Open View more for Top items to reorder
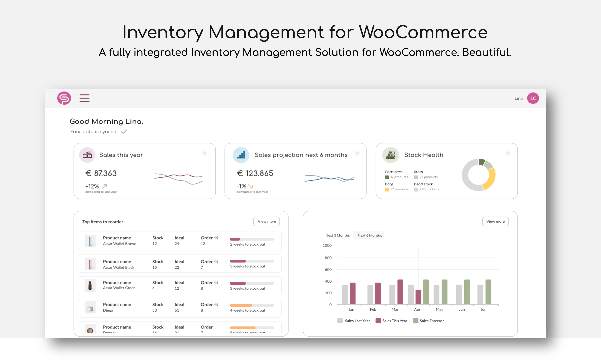601x364 pixels. tap(266, 221)
